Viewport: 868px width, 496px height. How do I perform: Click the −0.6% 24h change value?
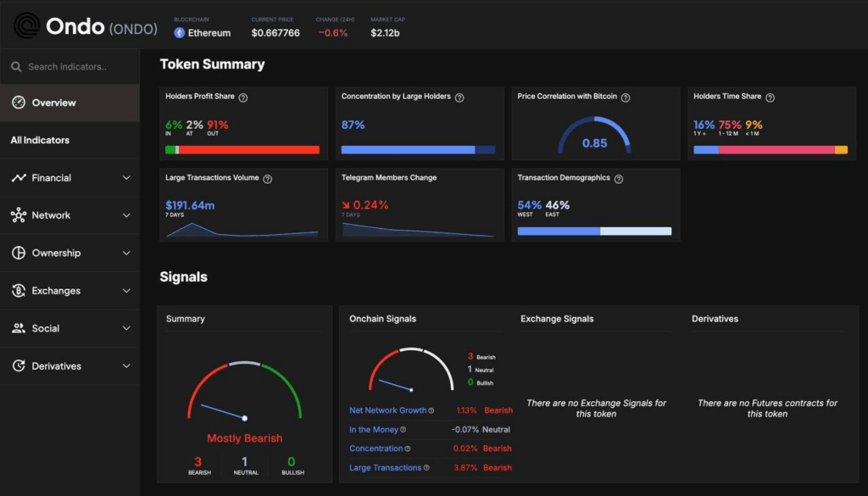[333, 33]
